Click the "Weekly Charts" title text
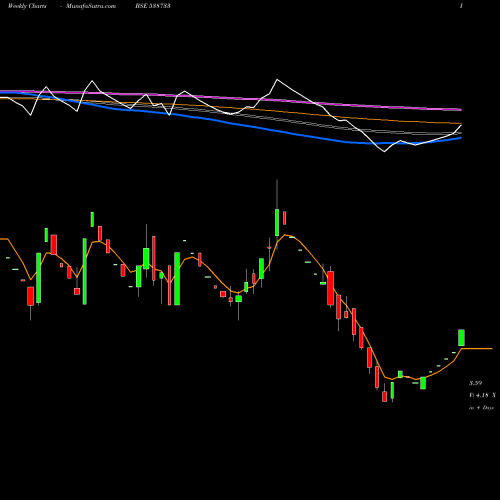Screen dimensions: 500x500 click(27, 6)
